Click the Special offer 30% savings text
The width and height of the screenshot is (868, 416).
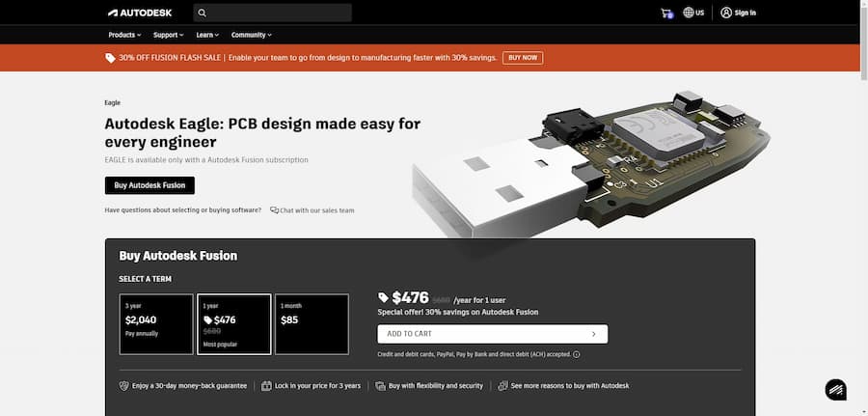(458, 312)
